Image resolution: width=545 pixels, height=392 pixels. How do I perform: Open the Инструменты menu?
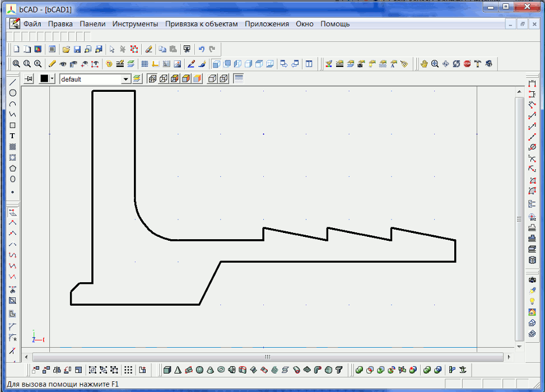[135, 24]
